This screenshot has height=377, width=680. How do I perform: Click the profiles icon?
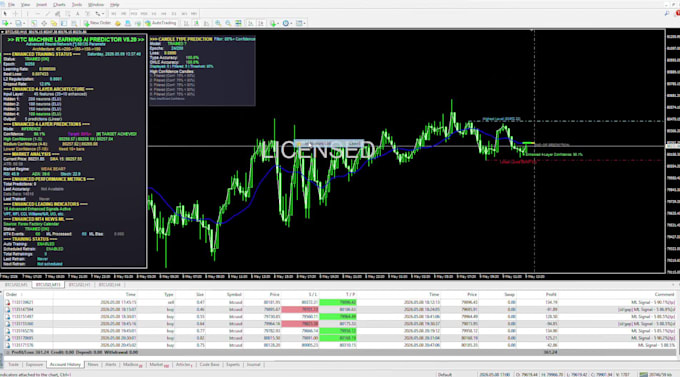(18, 23)
